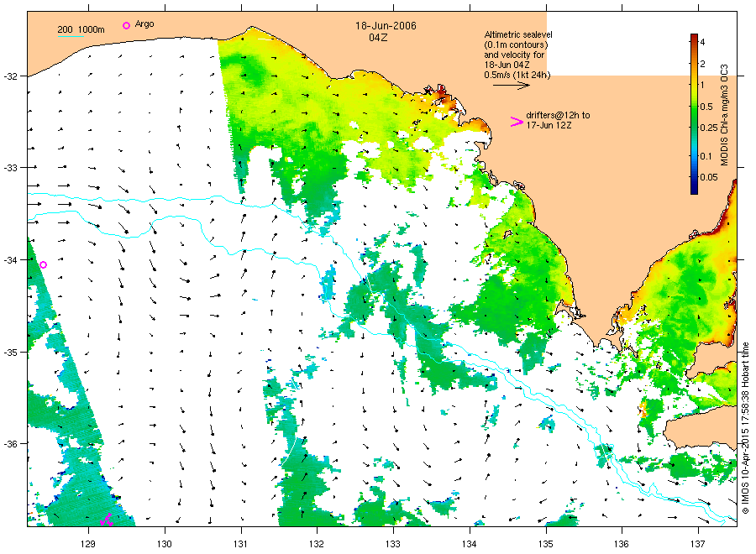Click the IMOS copyright timestamp text

[745, 428]
